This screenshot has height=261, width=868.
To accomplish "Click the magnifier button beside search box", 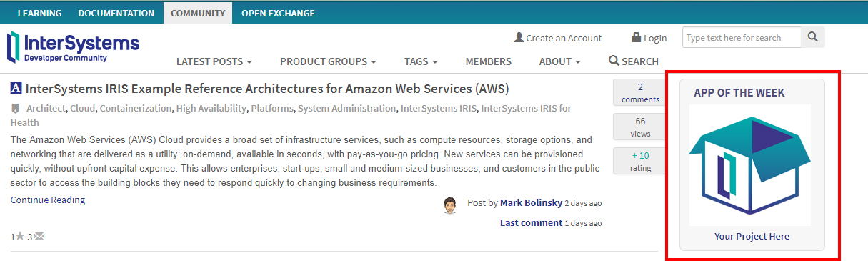I will (813, 38).
